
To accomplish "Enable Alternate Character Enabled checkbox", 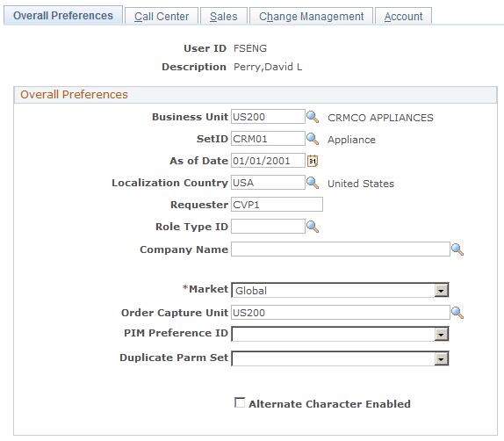I will (x=240, y=402).
